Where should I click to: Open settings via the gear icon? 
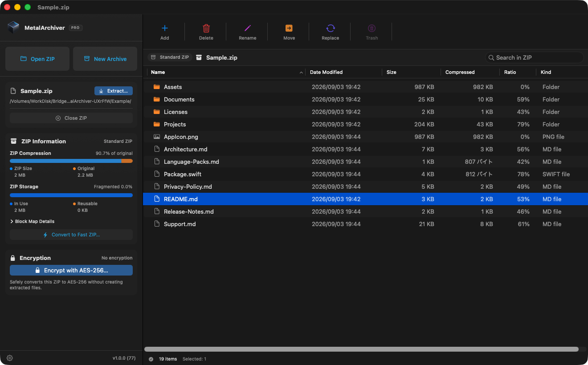click(10, 358)
